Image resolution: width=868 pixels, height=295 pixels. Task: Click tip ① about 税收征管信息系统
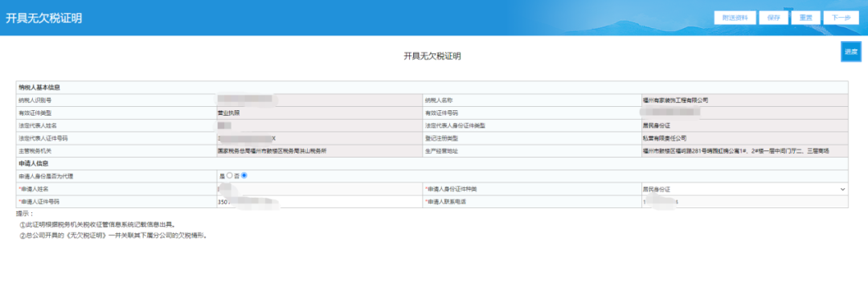tap(97, 225)
